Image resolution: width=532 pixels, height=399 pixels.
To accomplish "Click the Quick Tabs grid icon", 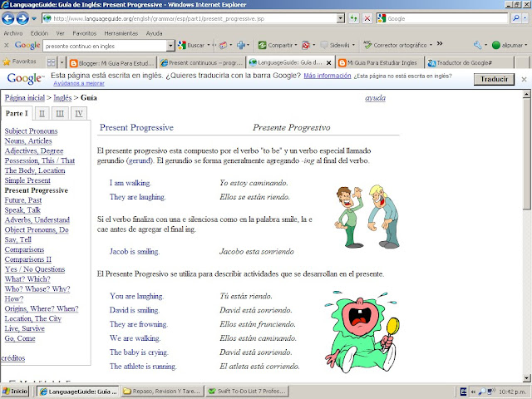I will [x=52, y=62].
